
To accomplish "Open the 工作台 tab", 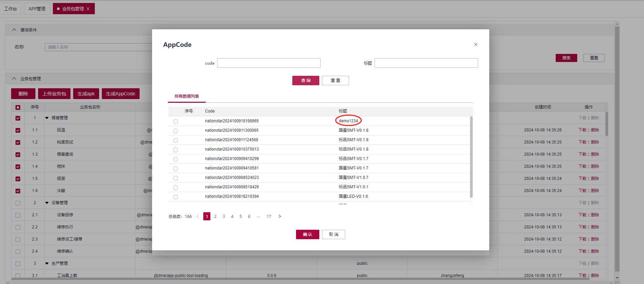I will pos(10,9).
